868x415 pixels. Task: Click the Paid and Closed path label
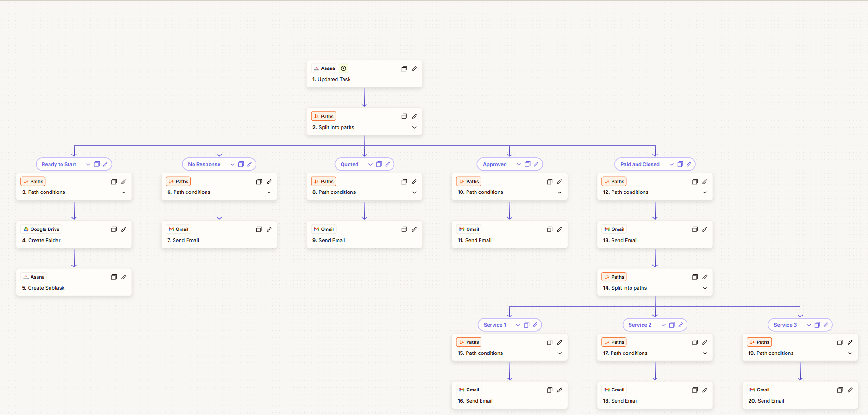coord(640,164)
